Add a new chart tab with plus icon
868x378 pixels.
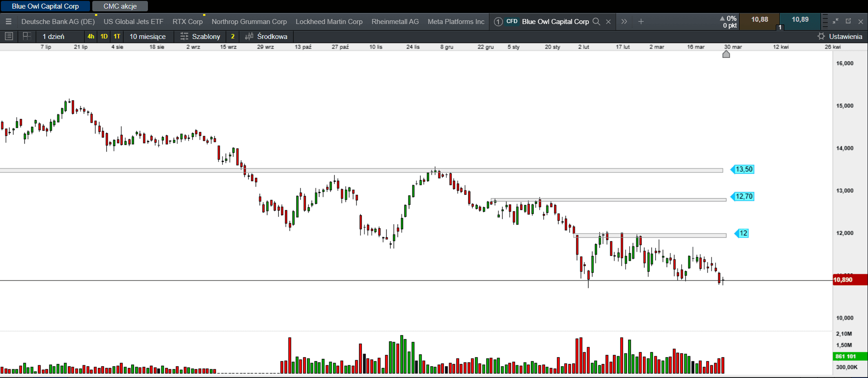640,22
